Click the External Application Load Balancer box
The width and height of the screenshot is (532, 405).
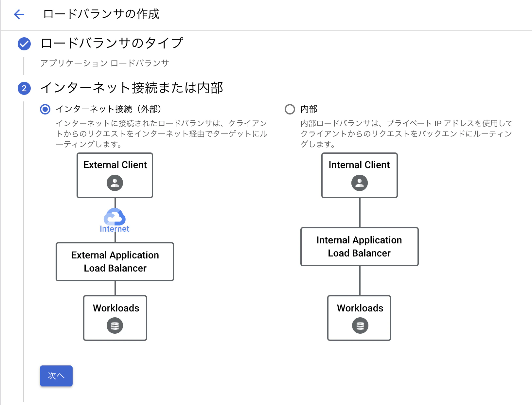pos(115,262)
